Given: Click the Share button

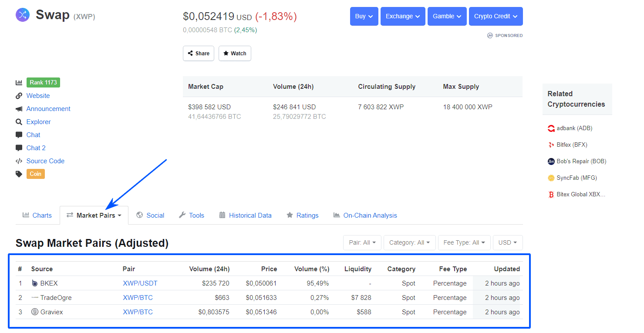Looking at the screenshot, I should click(199, 54).
